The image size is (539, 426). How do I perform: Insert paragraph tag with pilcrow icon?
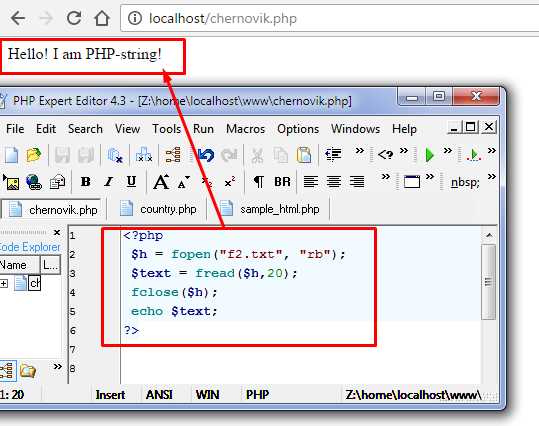258,182
